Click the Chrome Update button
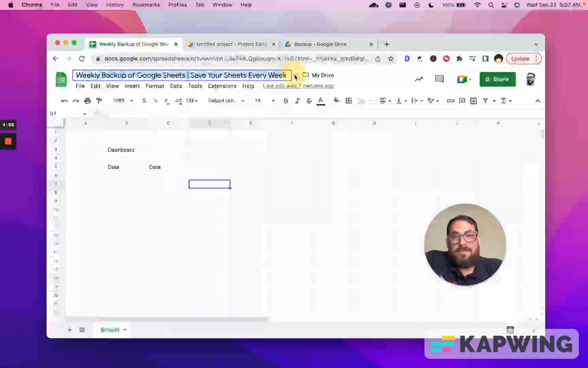Image resolution: width=588 pixels, height=368 pixels. [524, 58]
